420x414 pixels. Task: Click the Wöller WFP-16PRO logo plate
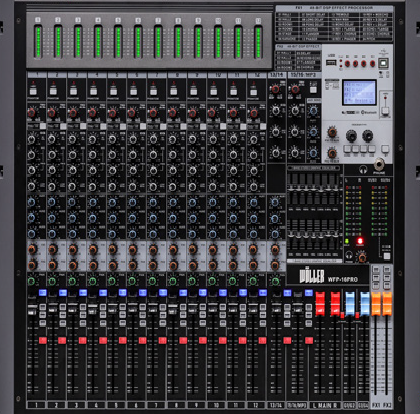[x=328, y=276]
